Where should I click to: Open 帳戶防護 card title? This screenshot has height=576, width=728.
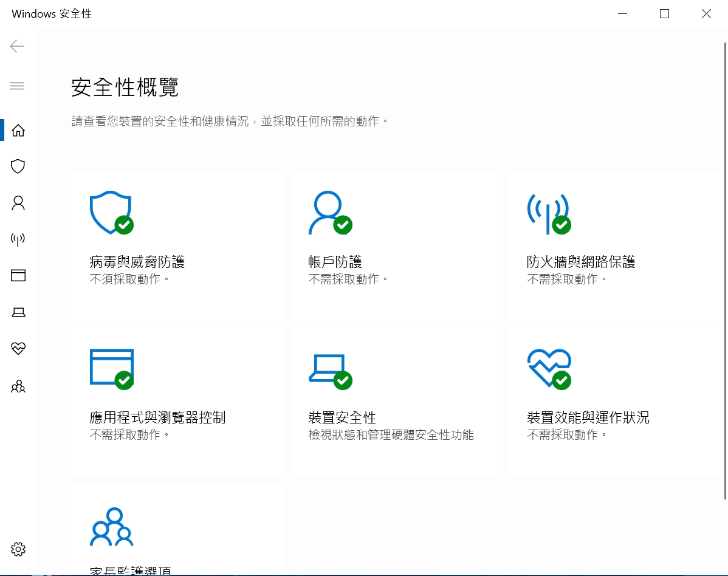(335, 262)
